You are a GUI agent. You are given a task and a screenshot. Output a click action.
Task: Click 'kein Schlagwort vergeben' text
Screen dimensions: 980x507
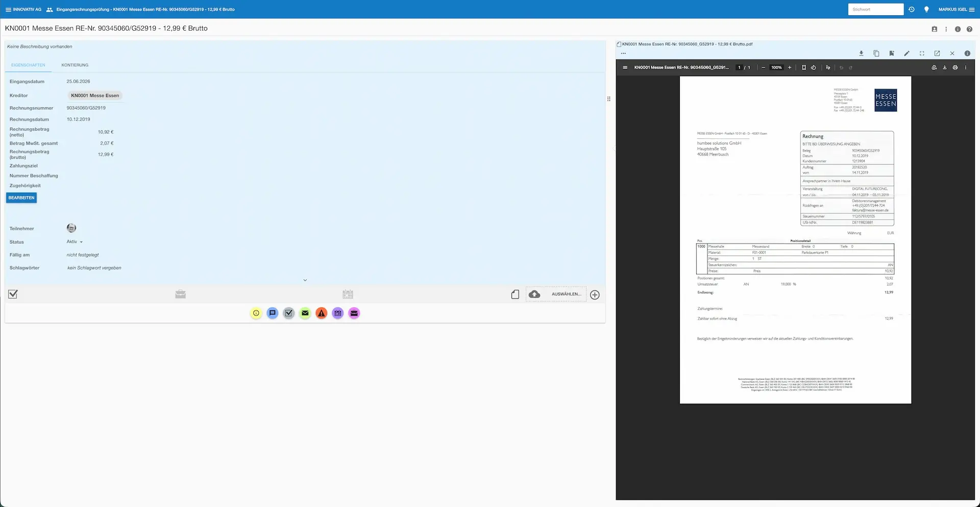(94, 268)
